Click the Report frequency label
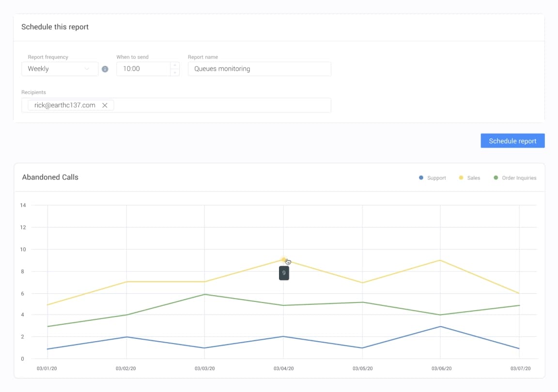Viewport: 558px width, 392px height. point(48,57)
